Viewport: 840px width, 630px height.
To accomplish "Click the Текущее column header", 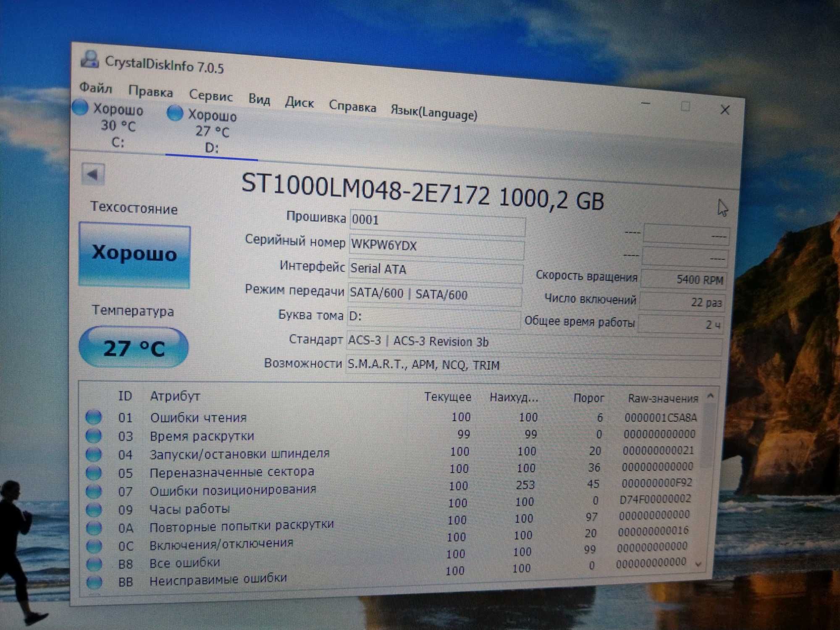I will (x=448, y=396).
